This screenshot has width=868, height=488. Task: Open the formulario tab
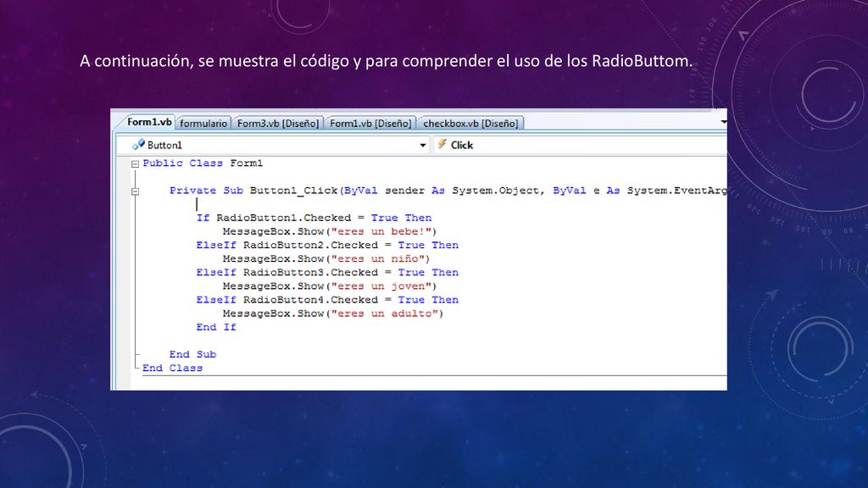(x=203, y=124)
